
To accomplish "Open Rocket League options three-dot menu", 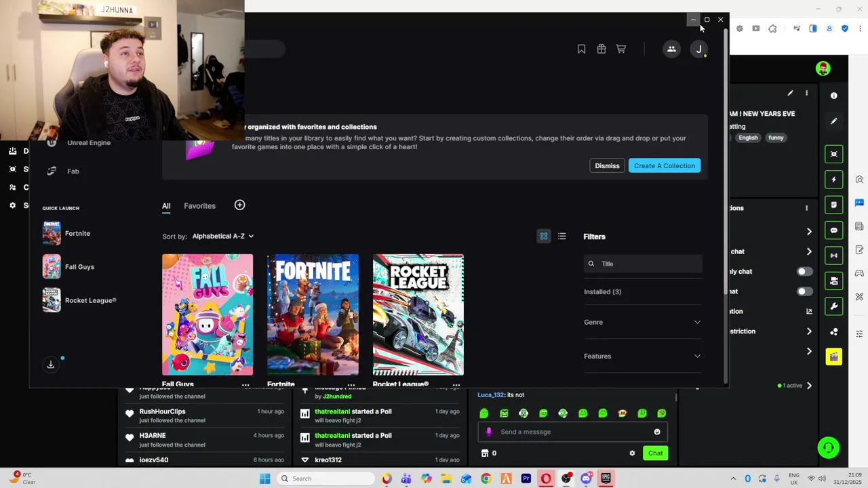I will 456,384.
